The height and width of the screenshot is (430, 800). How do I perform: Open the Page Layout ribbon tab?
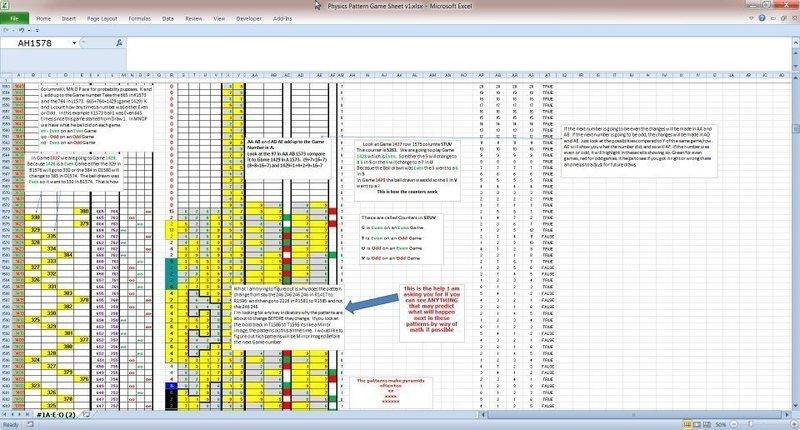coord(102,18)
